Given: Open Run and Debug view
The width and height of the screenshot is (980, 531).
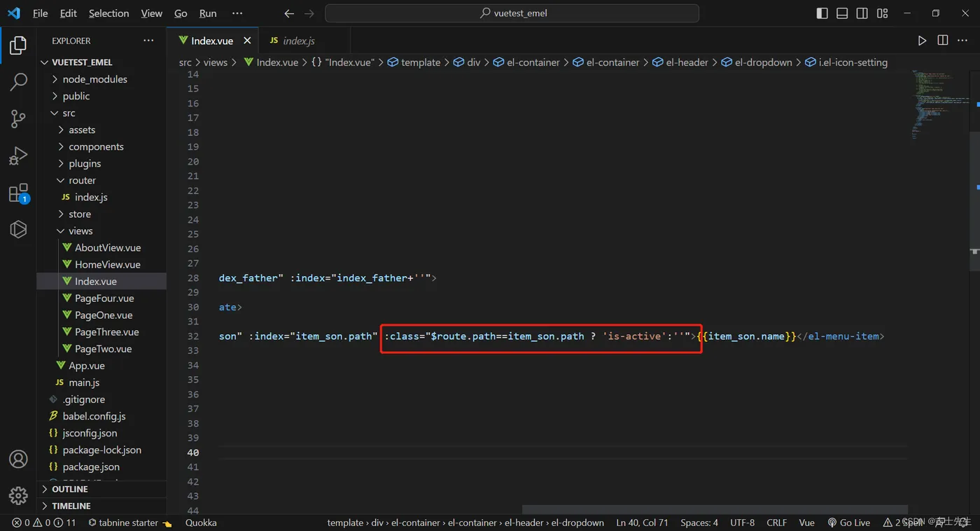Looking at the screenshot, I should pos(18,156).
